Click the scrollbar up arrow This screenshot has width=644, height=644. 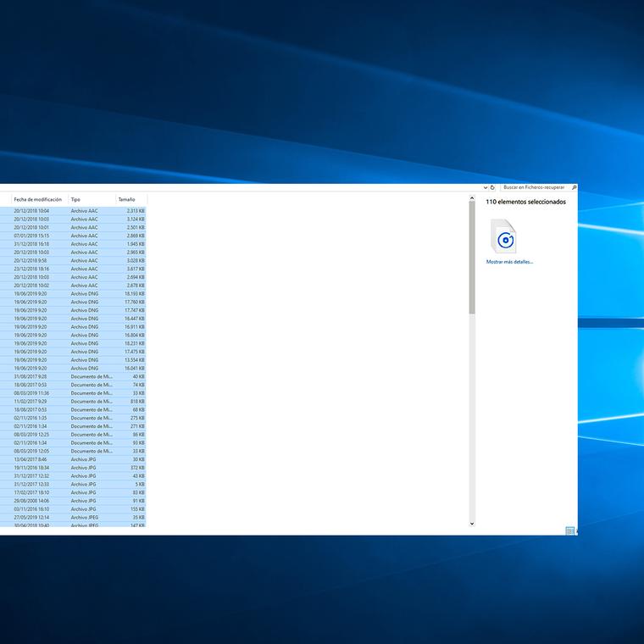point(472,199)
